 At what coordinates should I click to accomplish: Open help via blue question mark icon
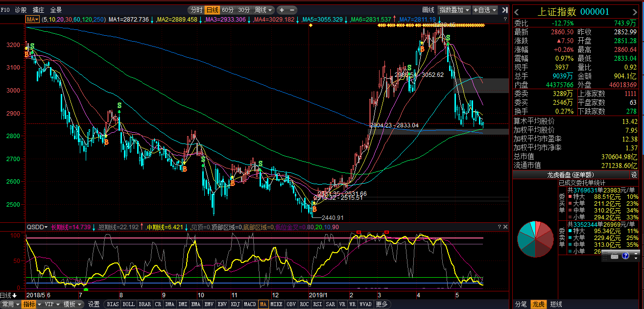pos(625,256)
